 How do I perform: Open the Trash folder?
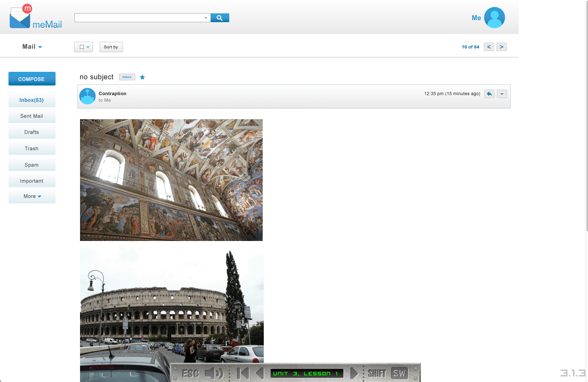(x=32, y=148)
